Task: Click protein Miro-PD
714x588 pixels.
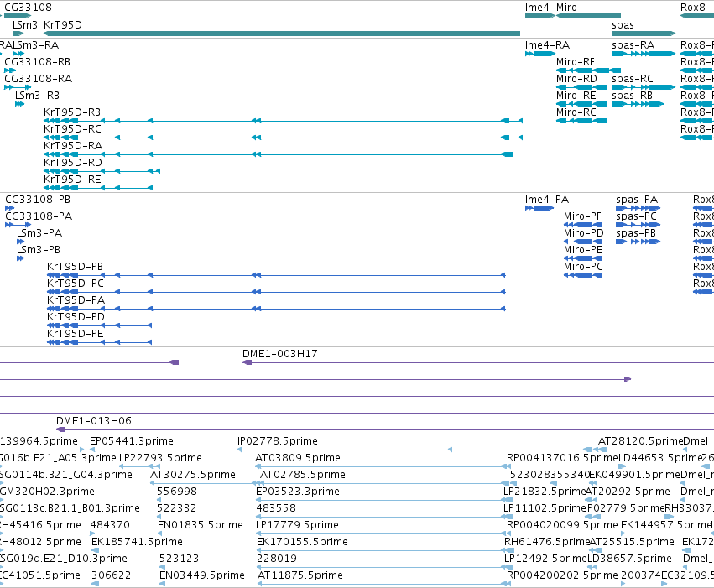Action: (583, 242)
